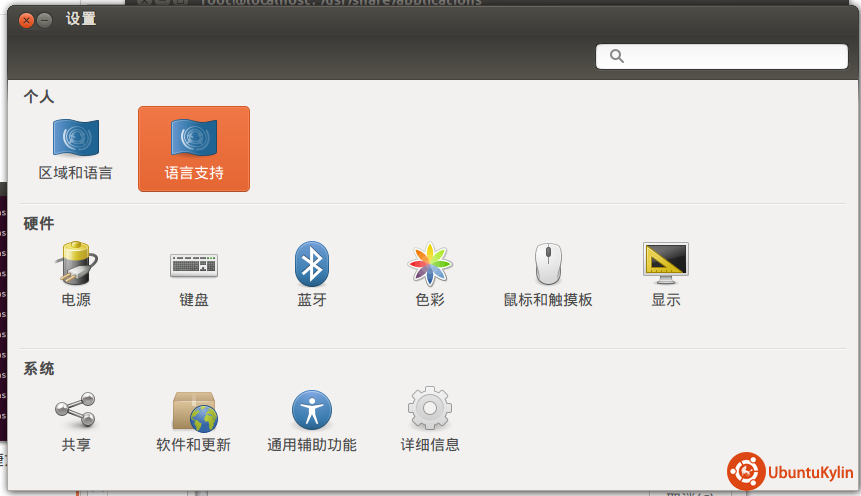This screenshot has width=861, height=496.
Task: Open the 电源 power settings
Action: point(76,274)
